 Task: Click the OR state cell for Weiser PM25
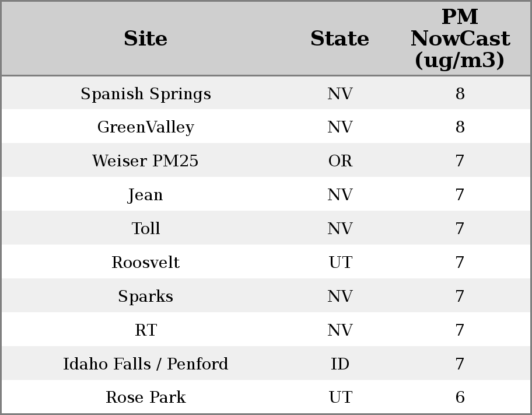(340, 161)
